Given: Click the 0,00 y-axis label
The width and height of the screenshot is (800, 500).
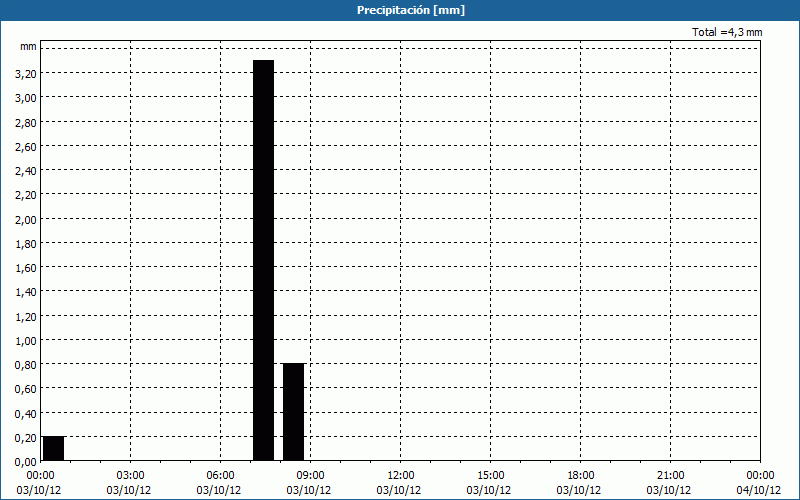Looking at the screenshot, I should pos(26,462).
